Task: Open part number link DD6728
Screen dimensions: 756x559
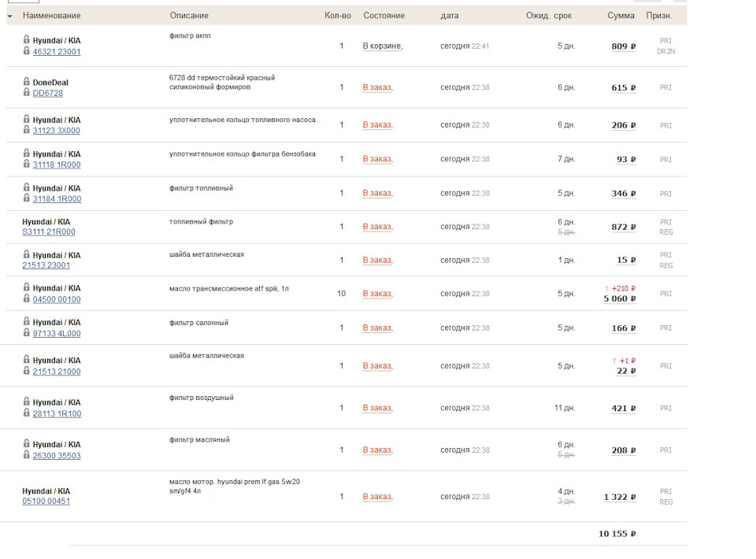Action: [48, 93]
